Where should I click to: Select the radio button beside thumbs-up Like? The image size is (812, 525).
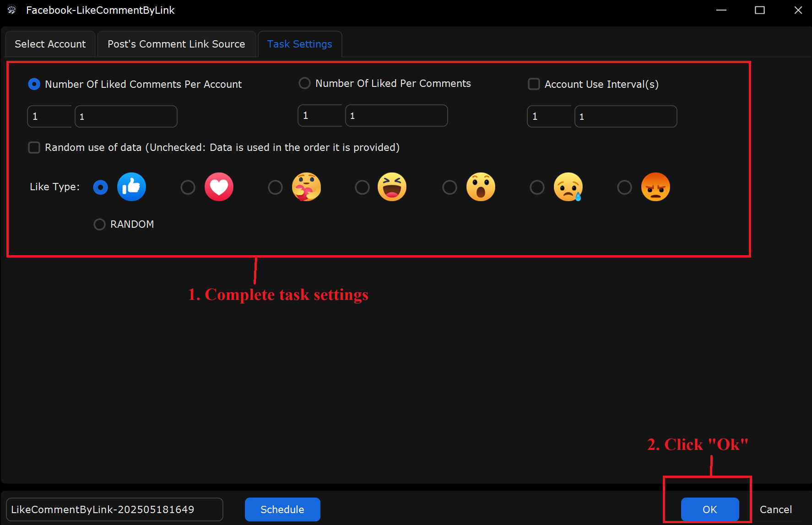[x=100, y=187]
